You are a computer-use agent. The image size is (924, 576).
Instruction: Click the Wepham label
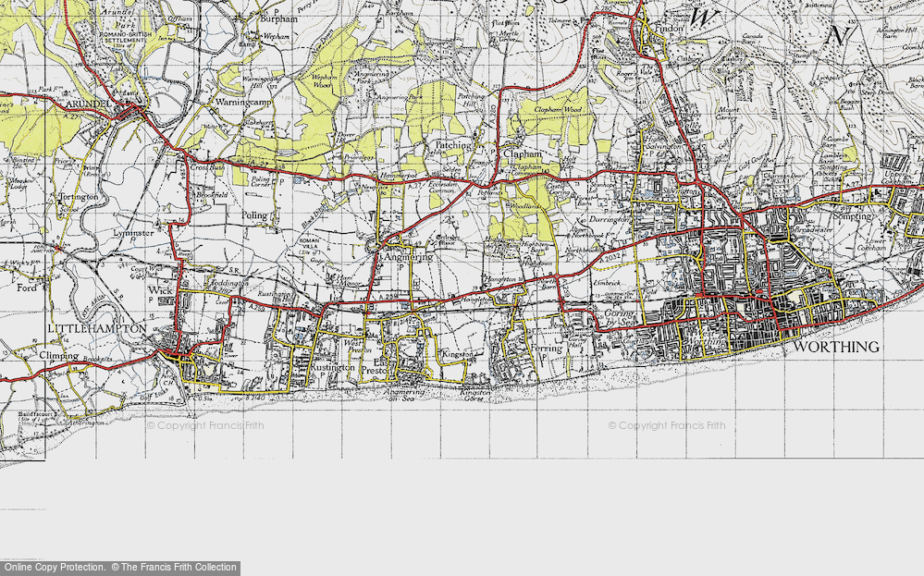click(276, 36)
